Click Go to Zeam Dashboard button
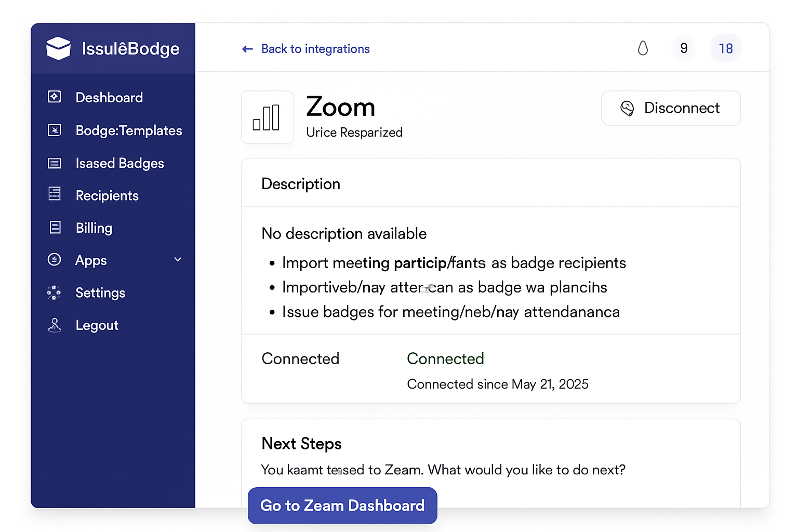This screenshot has height=532, width=798. click(x=342, y=506)
